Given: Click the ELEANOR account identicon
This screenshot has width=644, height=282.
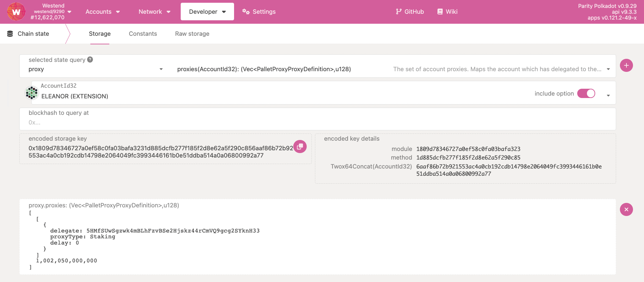Looking at the screenshot, I should pyautogui.click(x=32, y=93).
